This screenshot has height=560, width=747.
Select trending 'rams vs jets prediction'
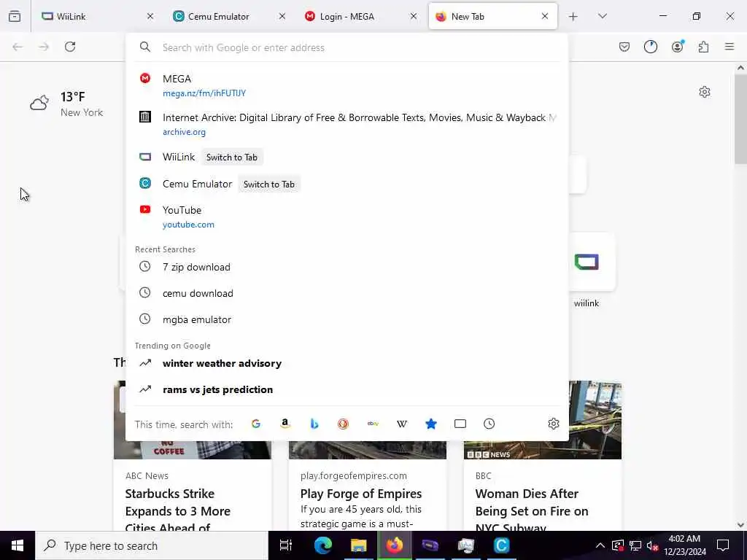(x=347, y=389)
